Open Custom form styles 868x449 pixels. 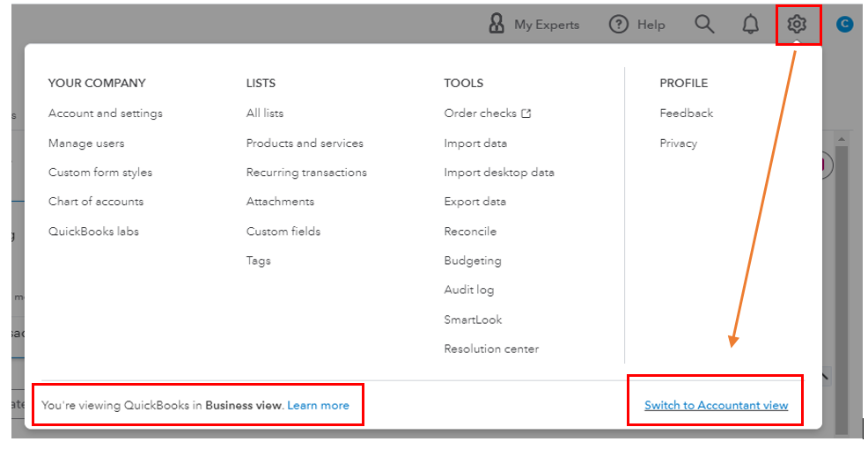(100, 173)
